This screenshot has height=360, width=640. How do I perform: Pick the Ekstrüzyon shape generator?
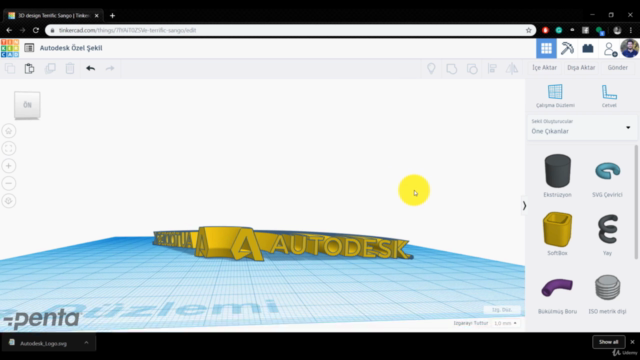pos(558,176)
